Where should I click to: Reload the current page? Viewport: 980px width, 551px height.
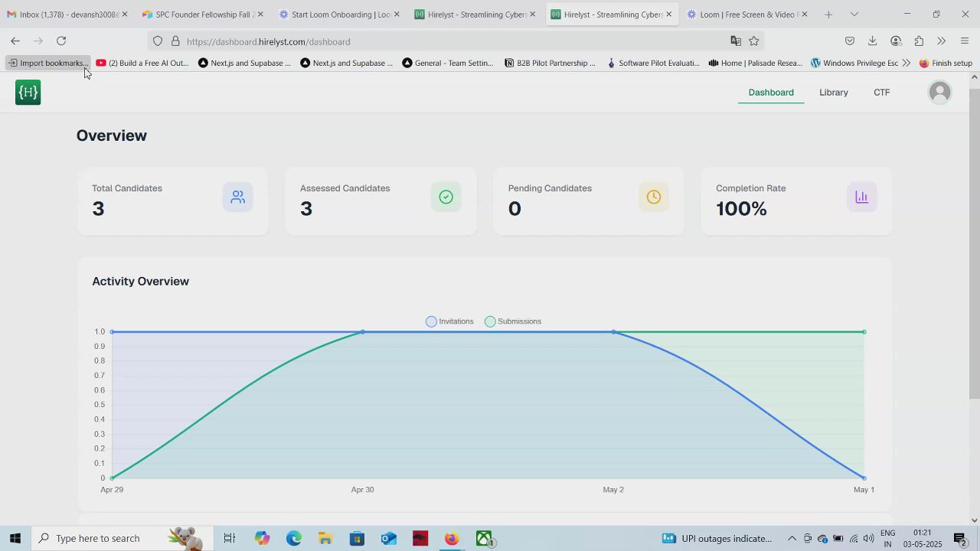tap(61, 41)
